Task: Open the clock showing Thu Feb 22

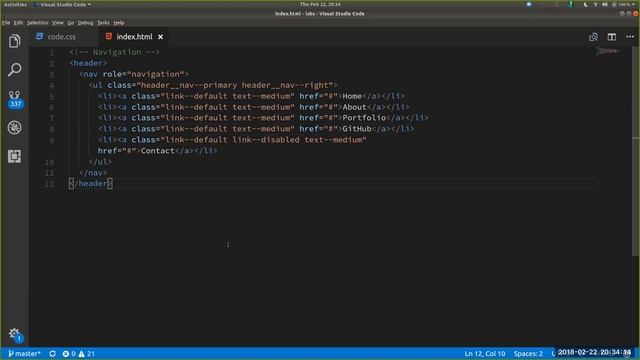Action: coord(320,4)
